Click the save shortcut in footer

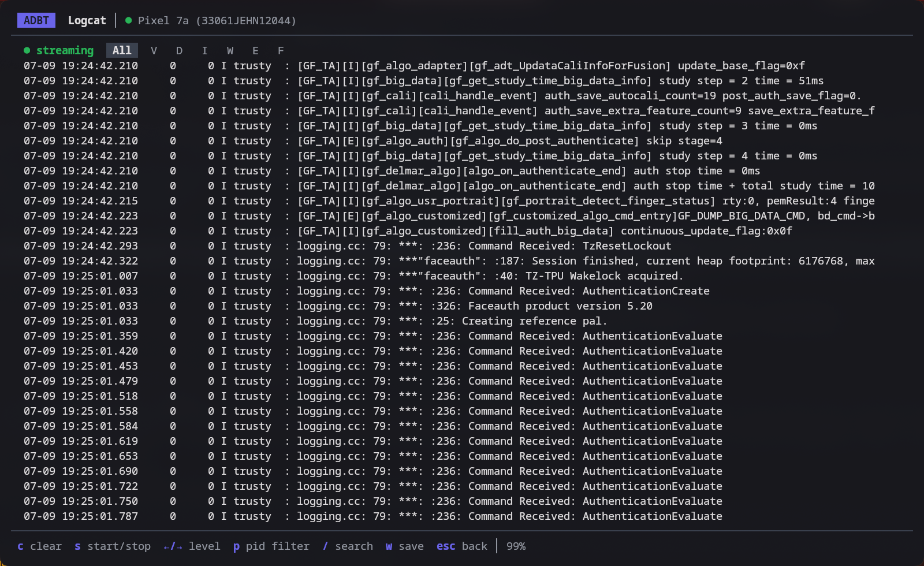405,546
